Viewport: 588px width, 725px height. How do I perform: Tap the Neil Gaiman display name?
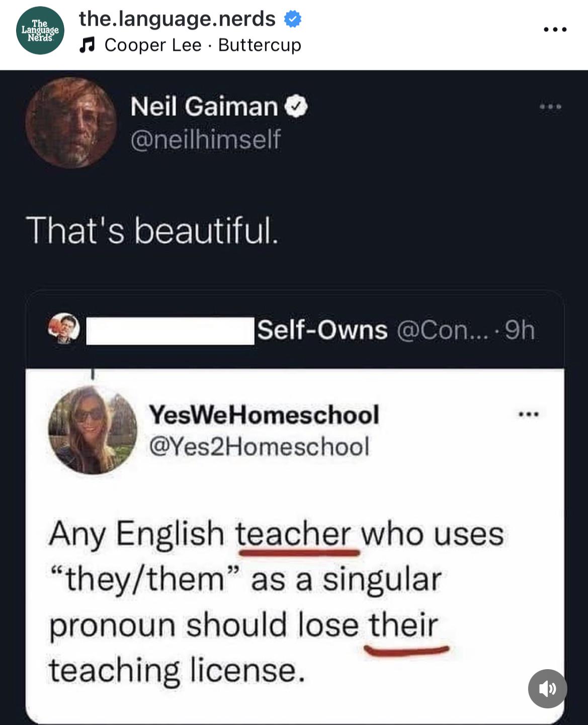pos(204,107)
